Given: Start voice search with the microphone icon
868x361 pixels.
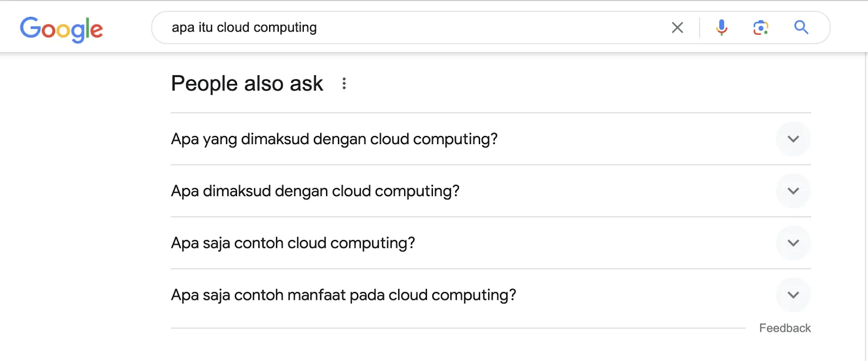Looking at the screenshot, I should [722, 28].
